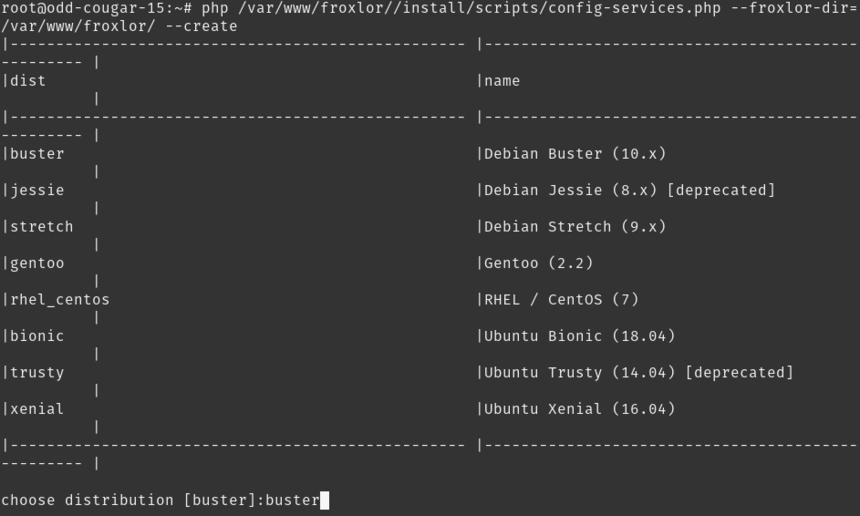Click the 'buster' dist entry
The width and height of the screenshot is (860, 516).
click(x=37, y=154)
